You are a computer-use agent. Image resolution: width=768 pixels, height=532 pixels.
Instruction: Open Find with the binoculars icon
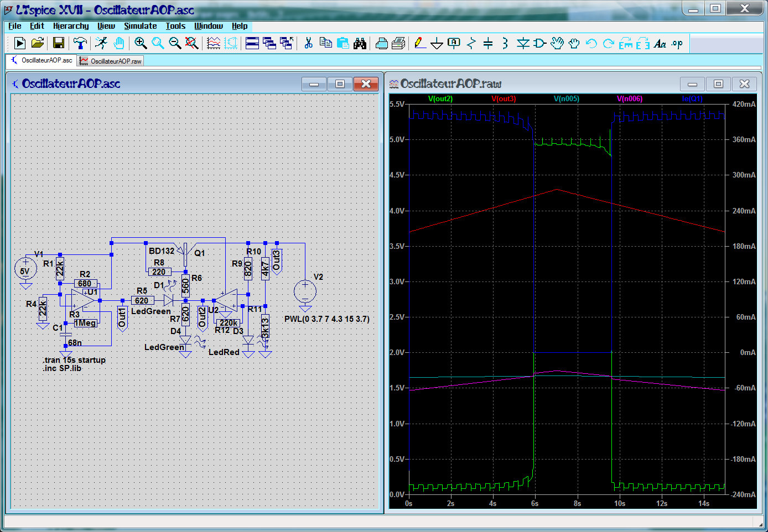[x=360, y=43]
